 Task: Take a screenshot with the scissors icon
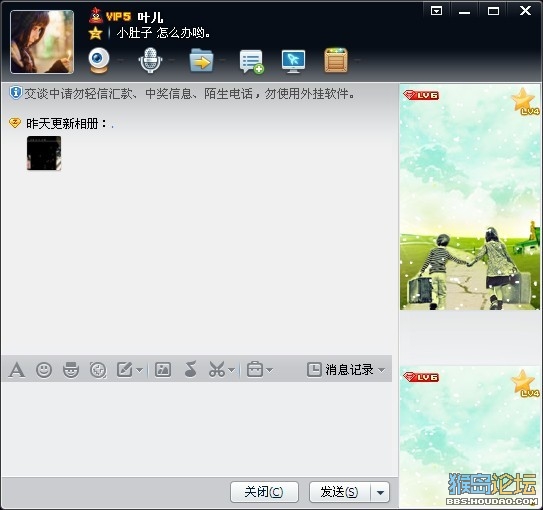(217, 369)
